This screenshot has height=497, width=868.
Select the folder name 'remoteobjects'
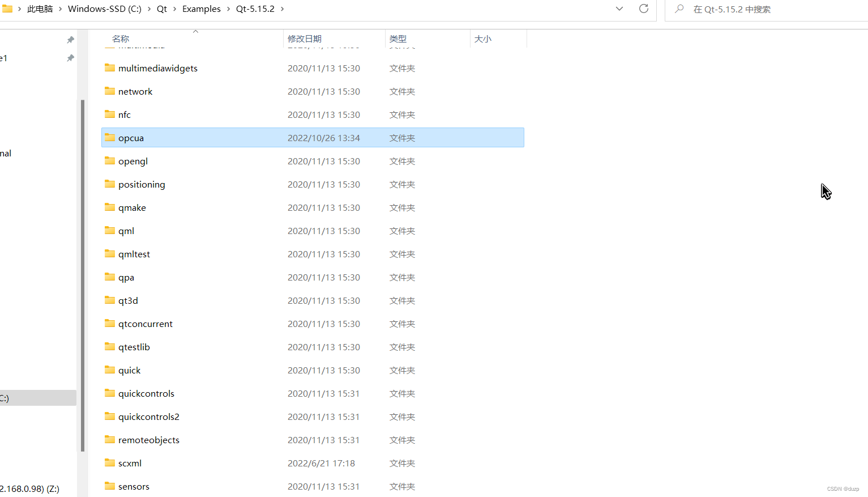click(x=149, y=440)
